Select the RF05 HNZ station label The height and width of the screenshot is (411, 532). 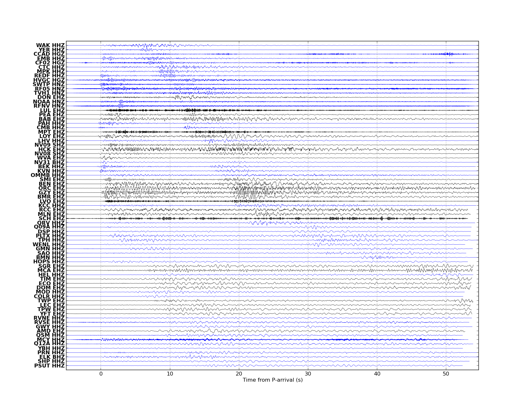click(x=50, y=89)
